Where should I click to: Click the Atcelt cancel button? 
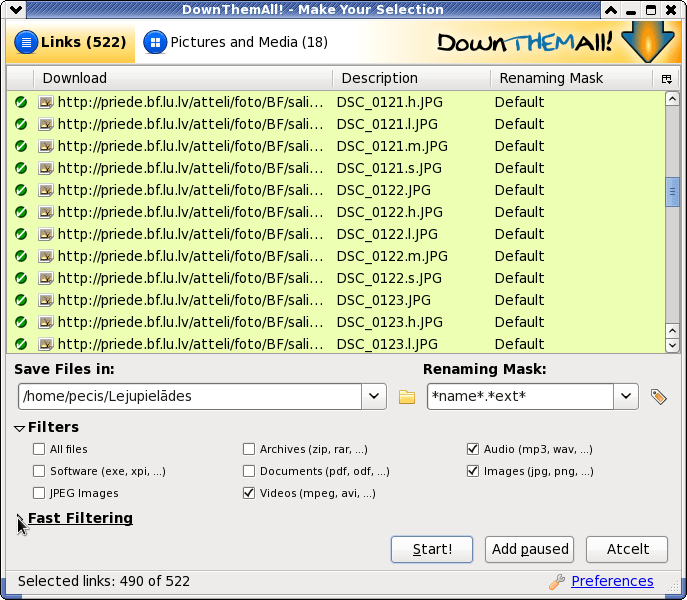(x=627, y=549)
